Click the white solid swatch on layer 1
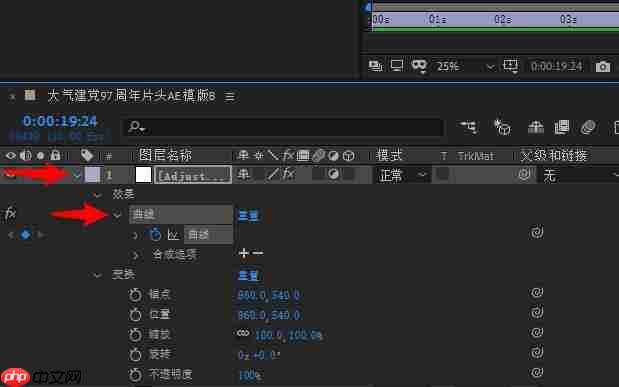Screen dimensions: 619x387 143,175
